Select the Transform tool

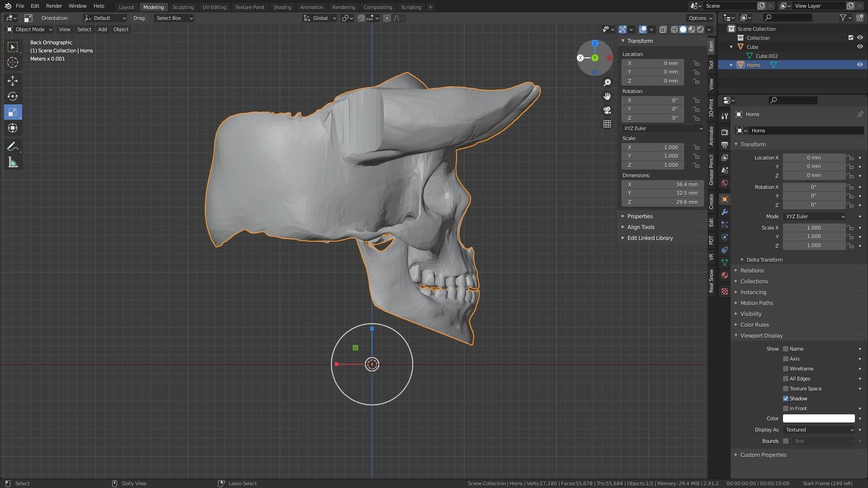[13, 128]
